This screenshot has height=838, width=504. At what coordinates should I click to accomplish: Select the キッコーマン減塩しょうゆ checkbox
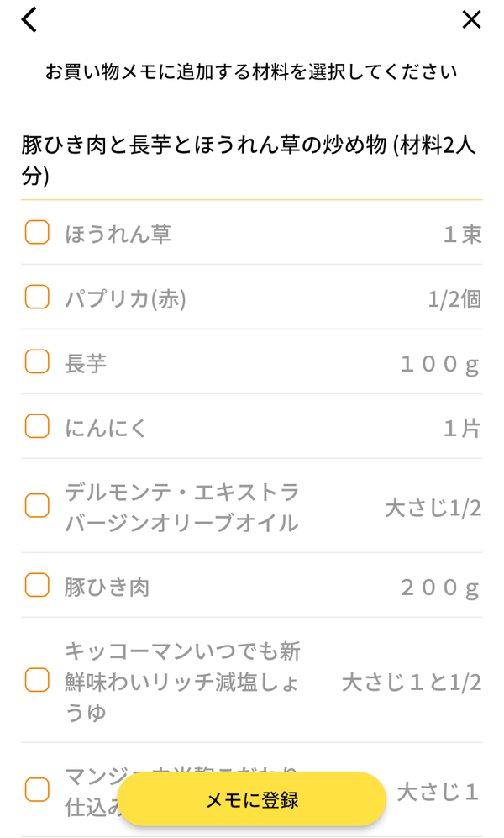pos(37,680)
